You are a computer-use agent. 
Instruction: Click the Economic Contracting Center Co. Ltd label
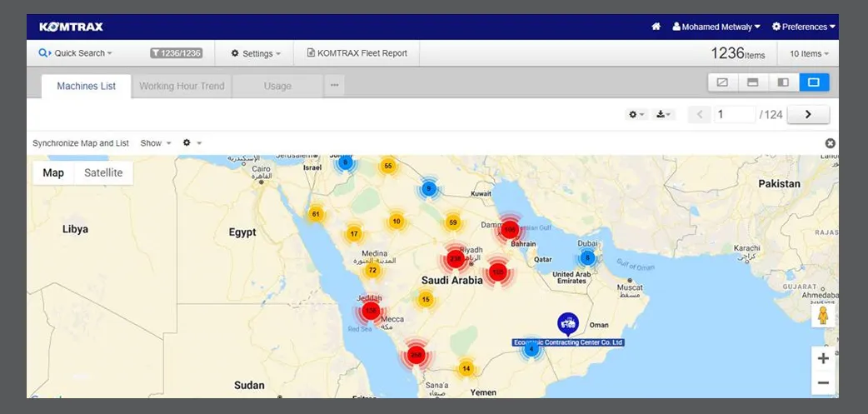[x=568, y=342]
